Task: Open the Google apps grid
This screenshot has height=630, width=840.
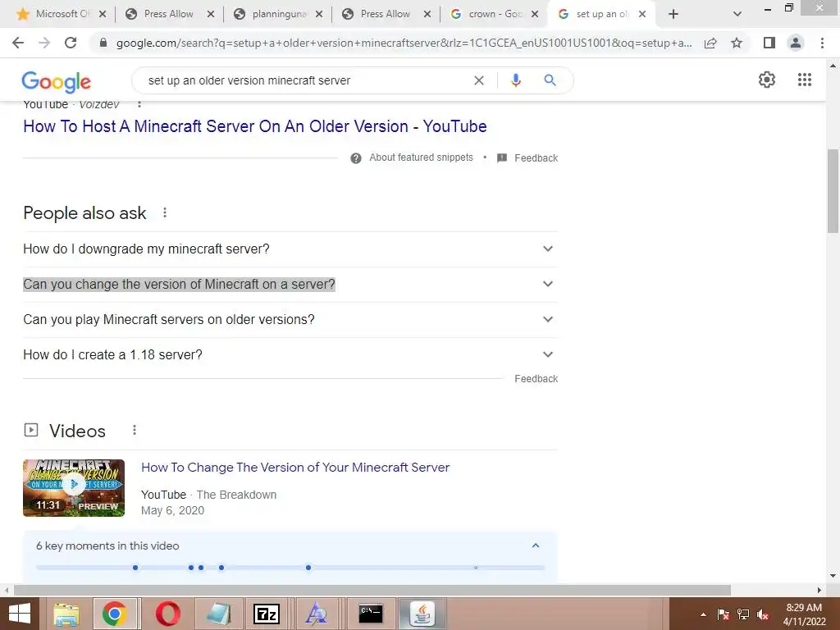Action: [x=805, y=80]
